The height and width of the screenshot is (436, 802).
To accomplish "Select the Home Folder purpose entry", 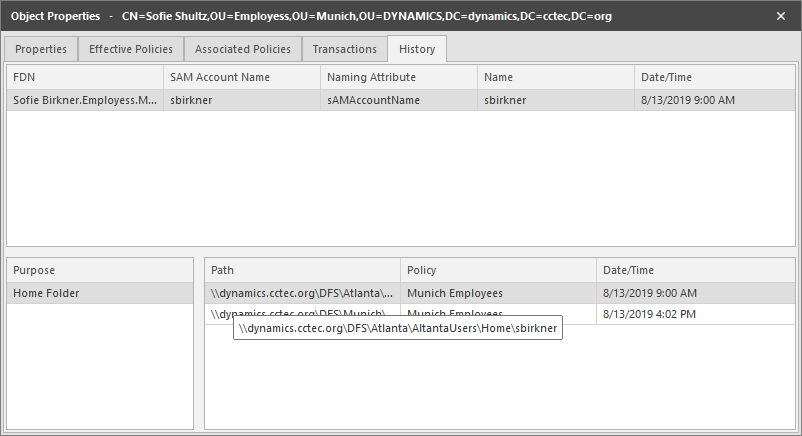I will (99, 293).
